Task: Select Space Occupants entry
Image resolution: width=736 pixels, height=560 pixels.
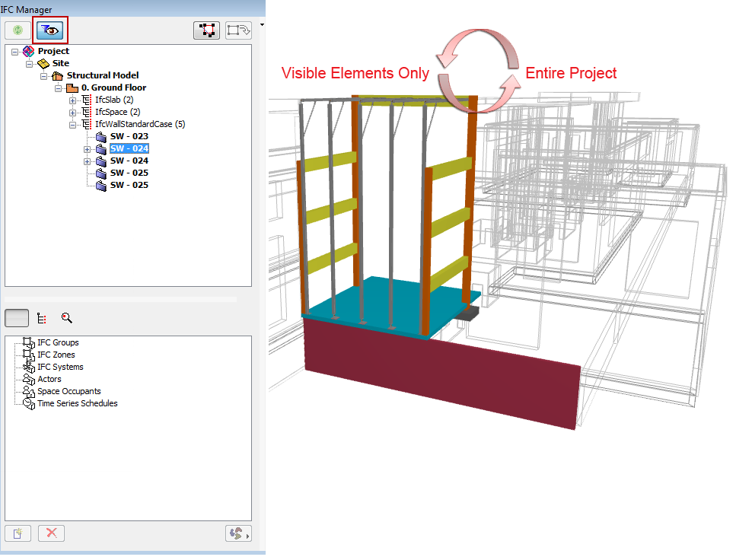Action: point(69,392)
